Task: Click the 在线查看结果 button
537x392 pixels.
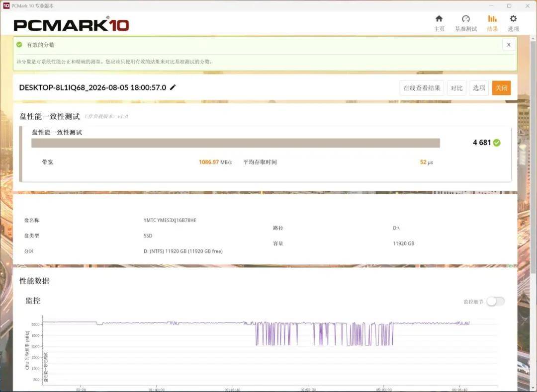Action: [422, 88]
